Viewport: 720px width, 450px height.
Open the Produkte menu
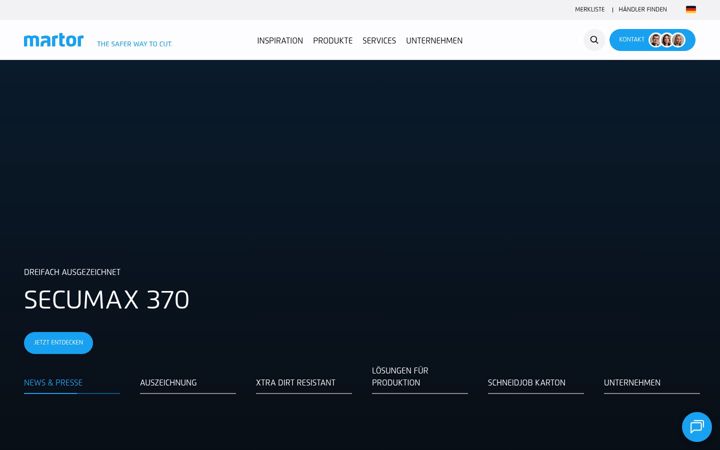pyautogui.click(x=332, y=40)
